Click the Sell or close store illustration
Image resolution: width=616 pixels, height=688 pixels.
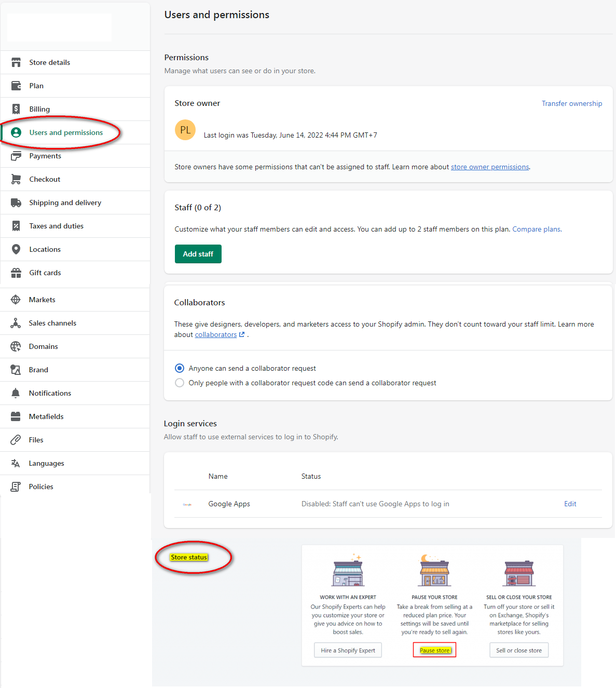tap(519, 574)
